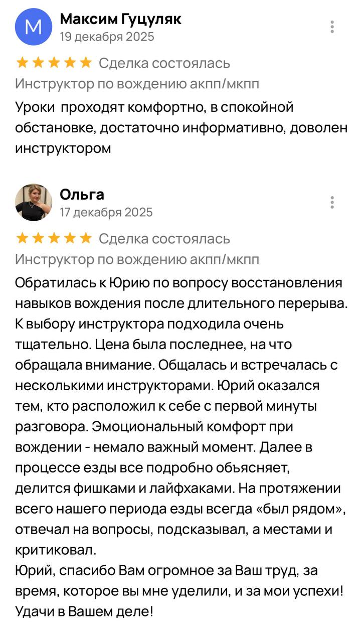Image resolution: width=364 pixels, height=642 pixels.
Task: Tap "Сделка состоялась" in Максим's review
Action: [x=164, y=63]
